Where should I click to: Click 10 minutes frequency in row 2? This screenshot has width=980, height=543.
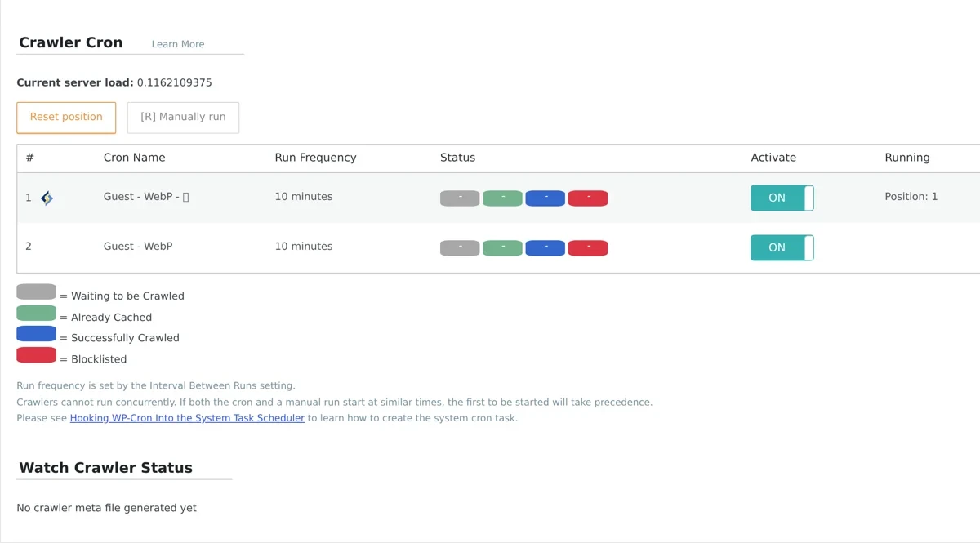click(304, 247)
